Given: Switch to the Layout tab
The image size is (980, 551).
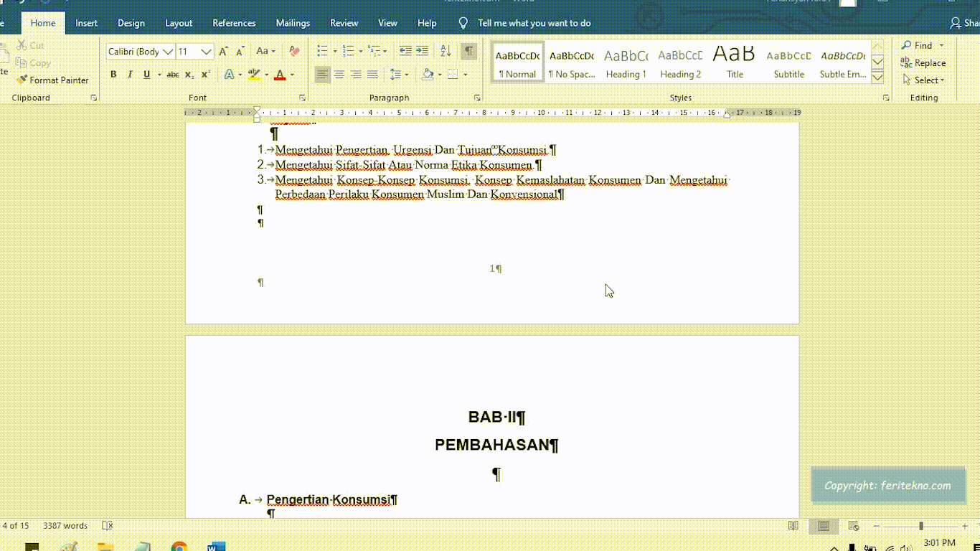Looking at the screenshot, I should pyautogui.click(x=179, y=23).
